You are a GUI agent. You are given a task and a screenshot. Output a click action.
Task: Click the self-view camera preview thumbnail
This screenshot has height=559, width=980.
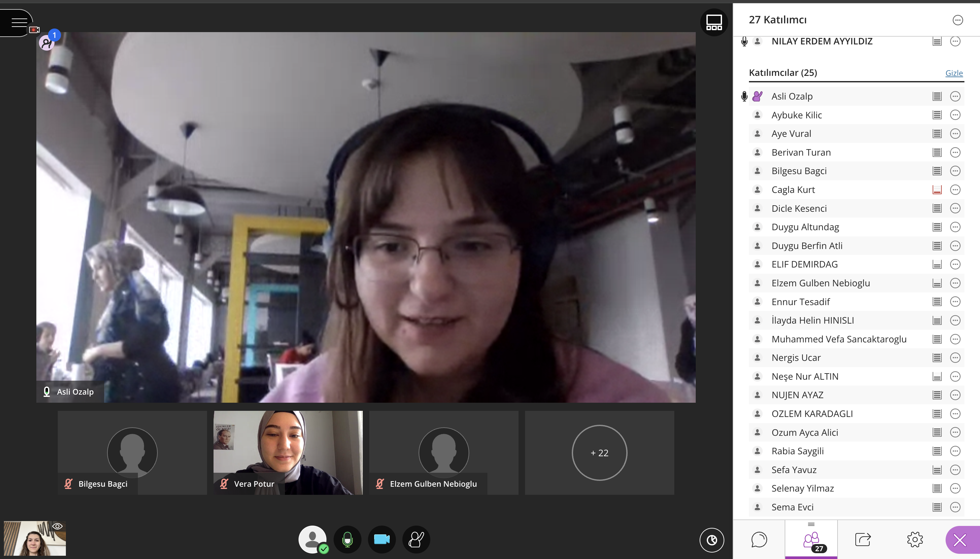coord(35,538)
